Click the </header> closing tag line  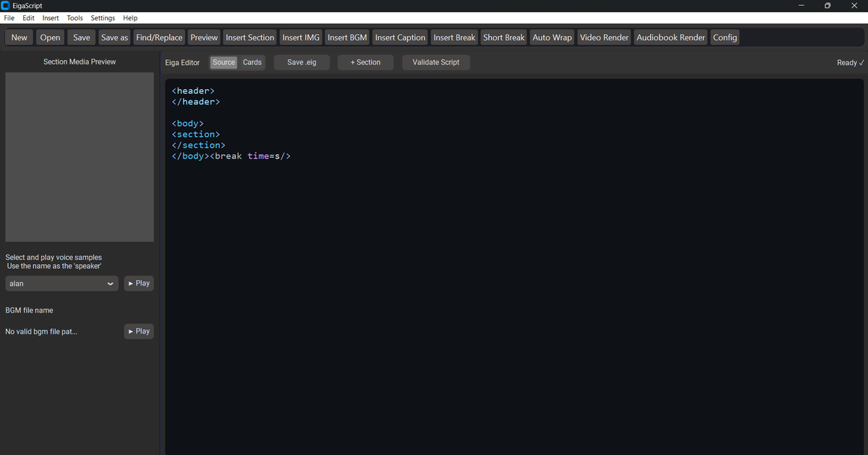click(x=196, y=102)
